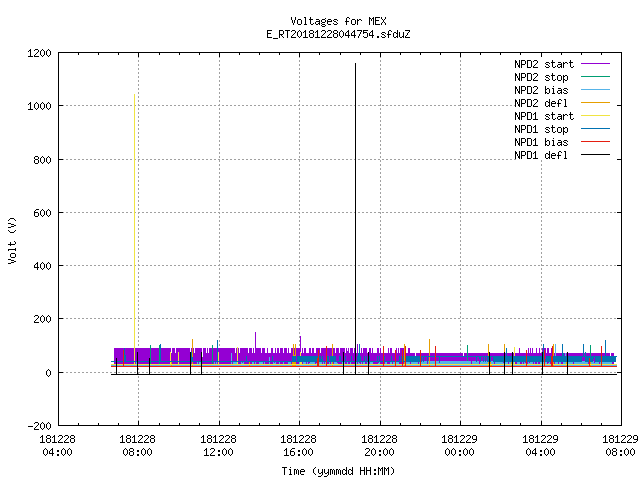
Task: Click the y-axis tick value -200
Action: coord(40,426)
